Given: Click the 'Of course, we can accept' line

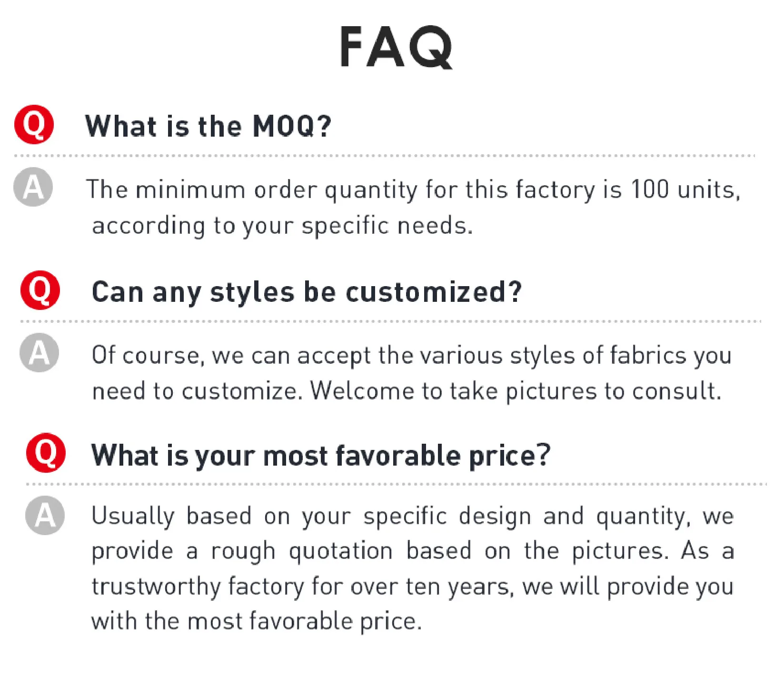Looking at the screenshot, I should [x=412, y=356].
